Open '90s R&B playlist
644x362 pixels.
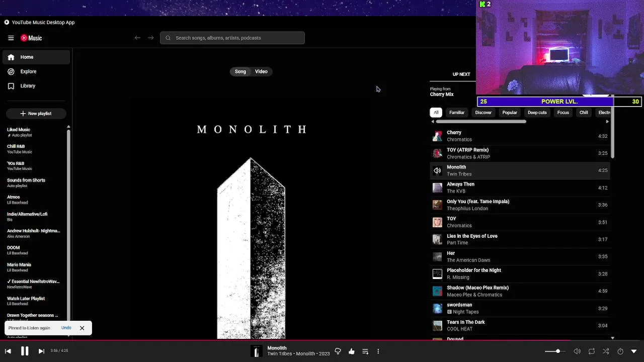point(34,166)
